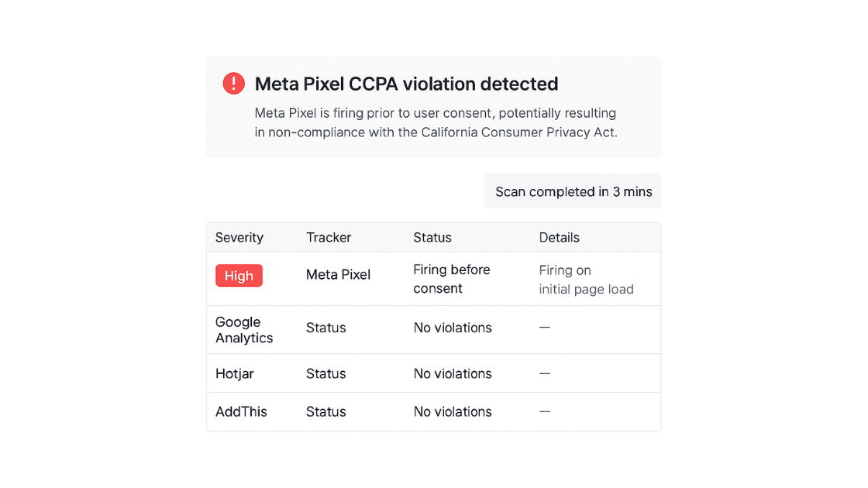Click No violations status for Google Analytics
This screenshot has width=868, height=488.
coord(453,328)
